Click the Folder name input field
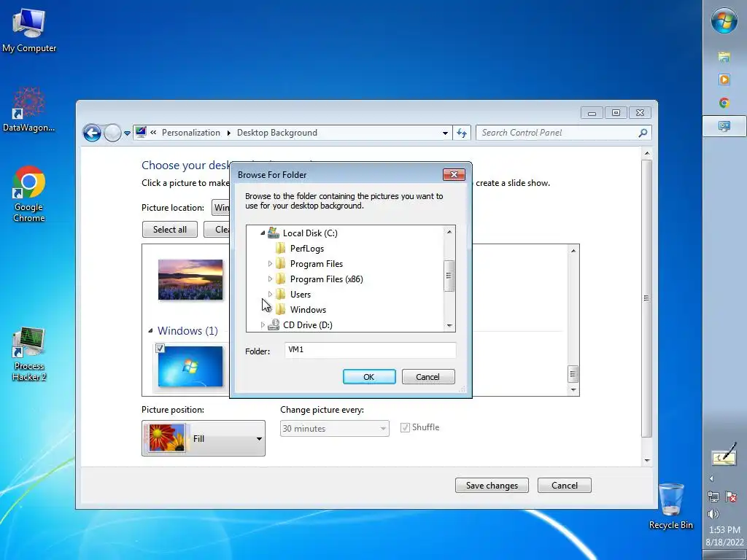The image size is (747, 560). 370,350
